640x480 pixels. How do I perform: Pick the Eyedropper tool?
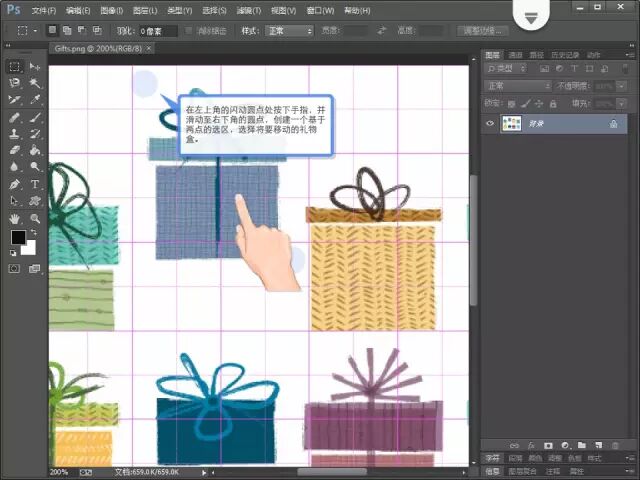(x=35, y=100)
